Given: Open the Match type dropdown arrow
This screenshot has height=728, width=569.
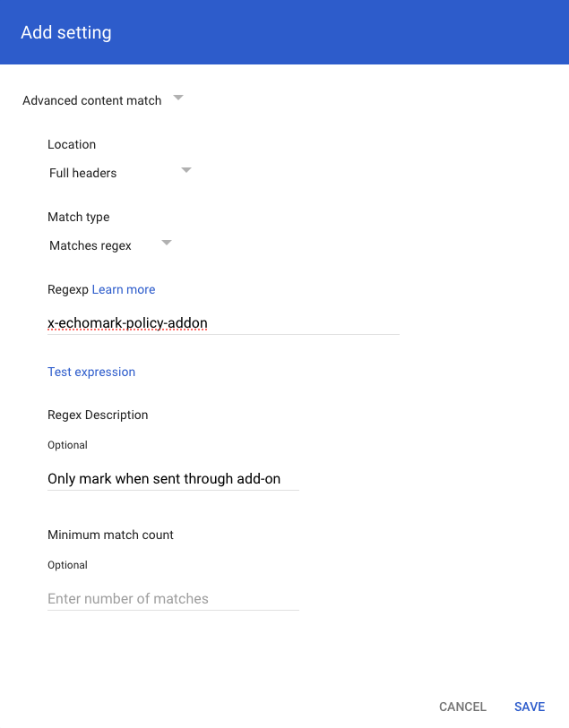Looking at the screenshot, I should (x=167, y=243).
